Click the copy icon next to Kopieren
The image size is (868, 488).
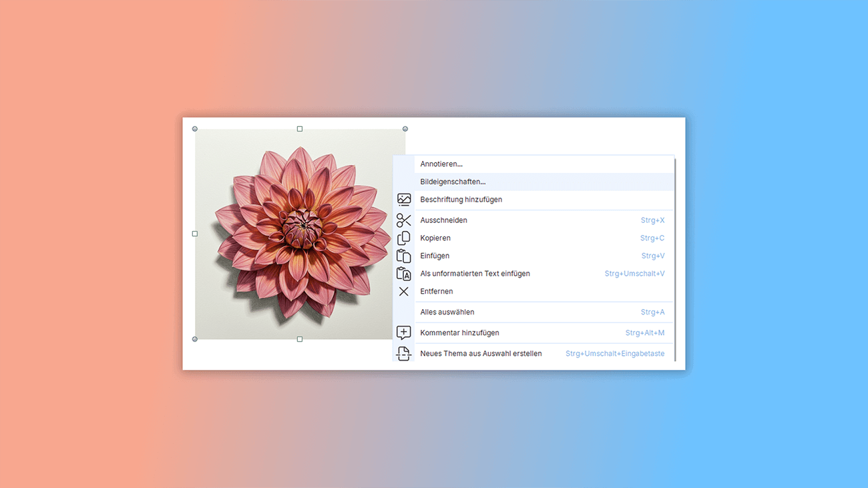click(x=403, y=238)
